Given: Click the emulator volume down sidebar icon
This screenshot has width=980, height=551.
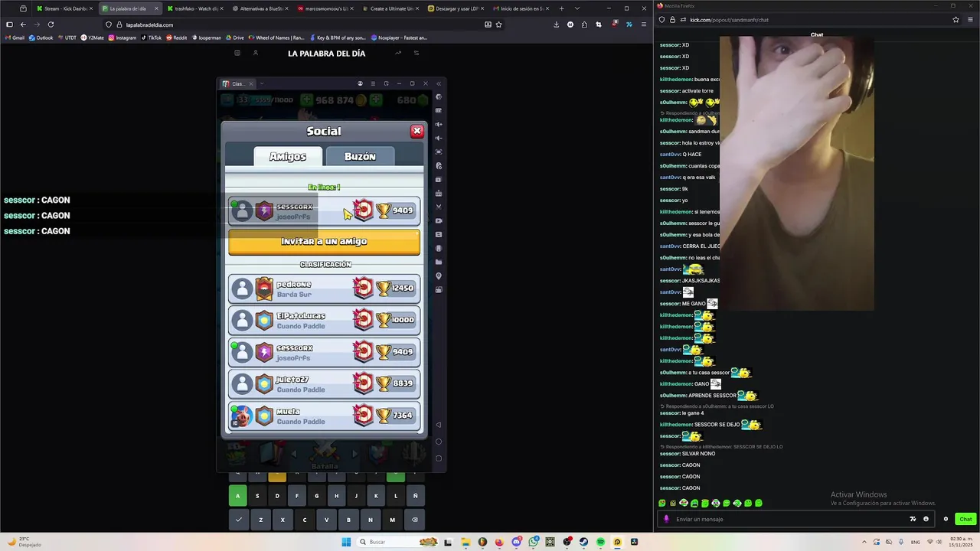Looking at the screenshot, I should [x=439, y=138].
